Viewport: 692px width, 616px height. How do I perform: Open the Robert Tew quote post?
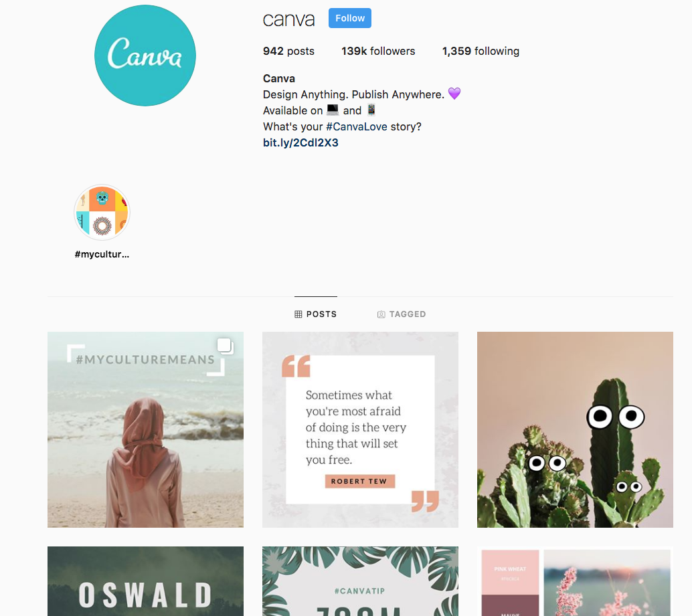[x=360, y=429]
